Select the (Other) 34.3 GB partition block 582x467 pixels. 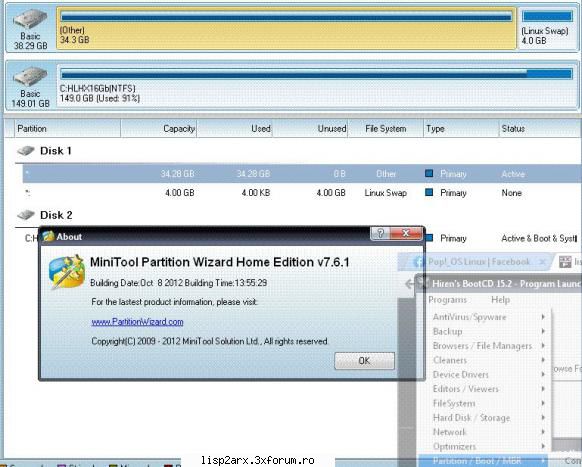coord(286,28)
